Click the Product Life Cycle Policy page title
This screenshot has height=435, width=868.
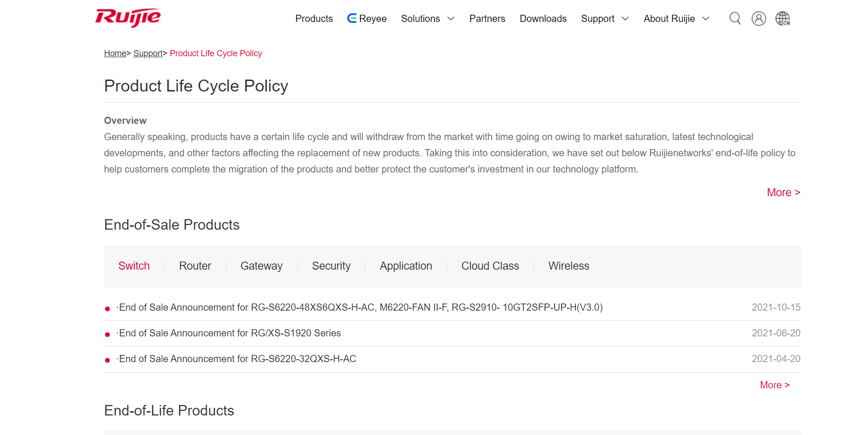[x=196, y=86]
